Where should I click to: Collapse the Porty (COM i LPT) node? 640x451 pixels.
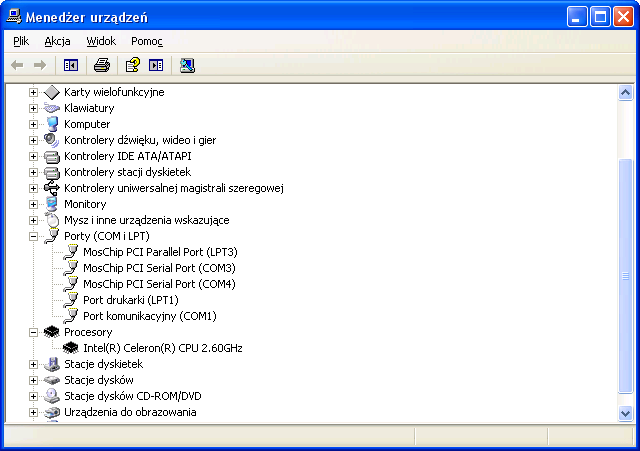[x=33, y=236]
